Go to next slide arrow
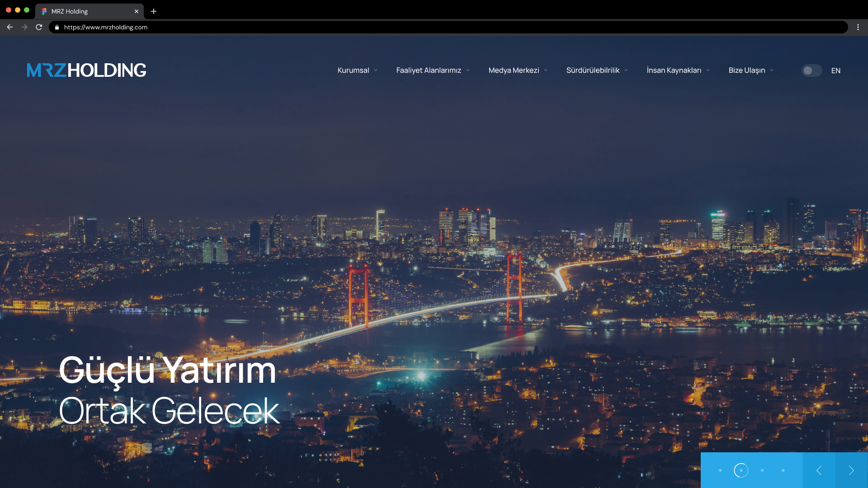Screen dimensions: 868x488 tap(851, 470)
